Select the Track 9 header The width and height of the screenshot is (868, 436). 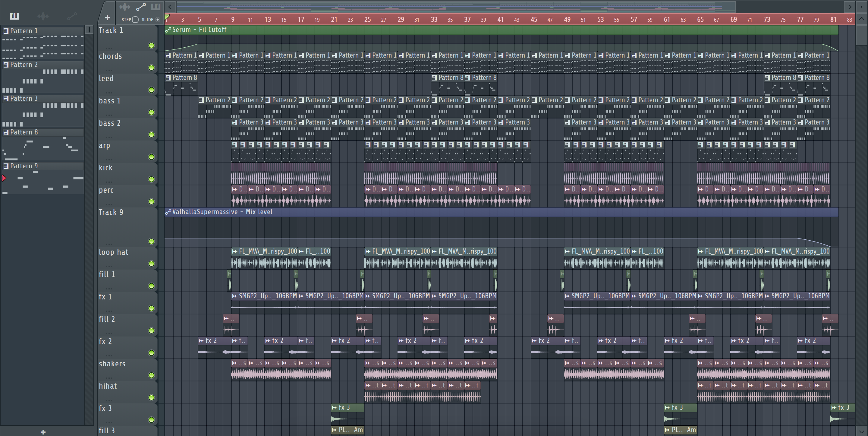point(127,227)
